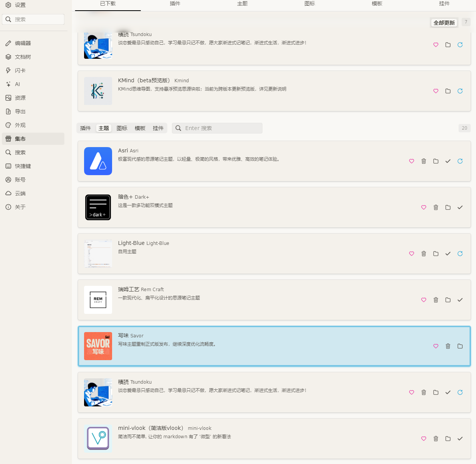
Task: Click the Light-Blue theme title
Action: [144, 243]
